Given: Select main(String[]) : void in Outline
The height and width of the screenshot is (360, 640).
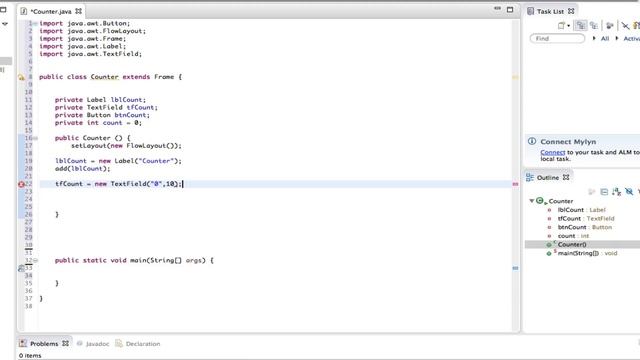Looking at the screenshot, I should [x=587, y=253].
